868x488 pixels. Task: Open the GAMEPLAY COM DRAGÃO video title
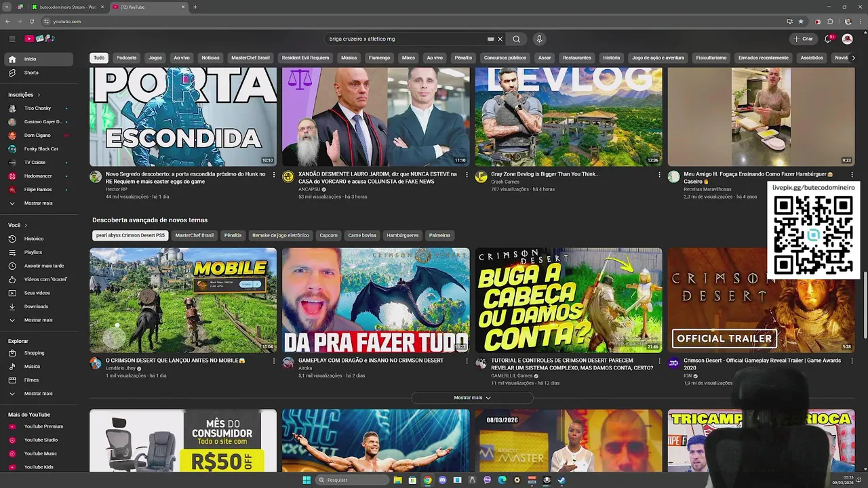pos(371,361)
